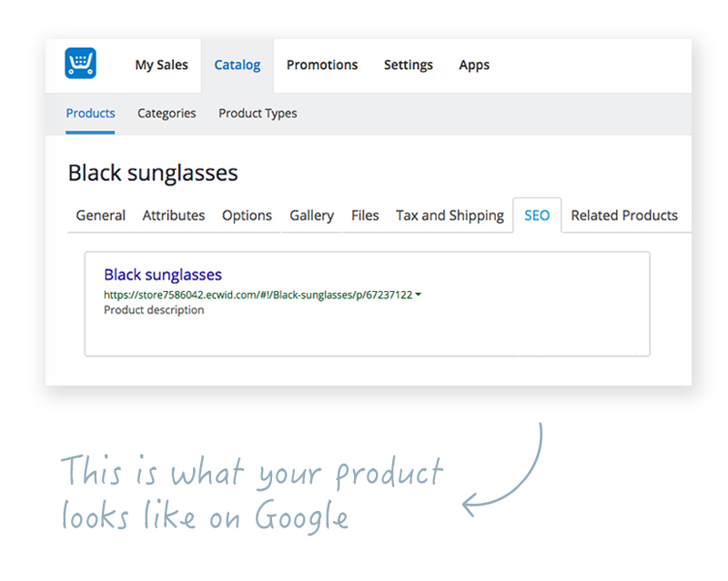This screenshot has height=581, width=728.
Task: Switch to the Products sub-tab
Action: (90, 114)
